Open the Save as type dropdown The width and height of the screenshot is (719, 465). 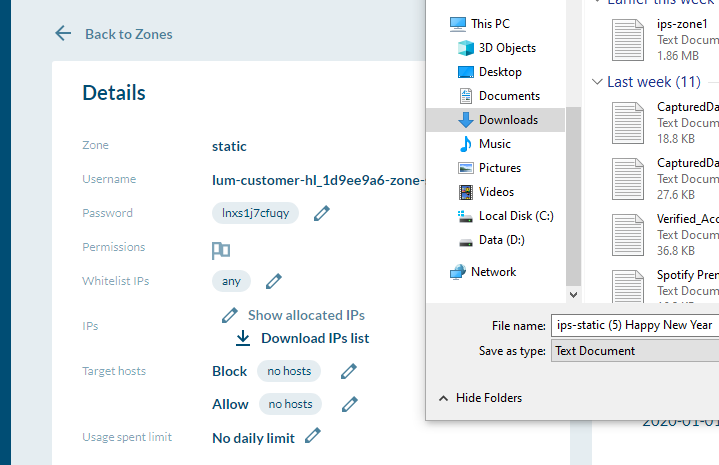[x=634, y=351]
